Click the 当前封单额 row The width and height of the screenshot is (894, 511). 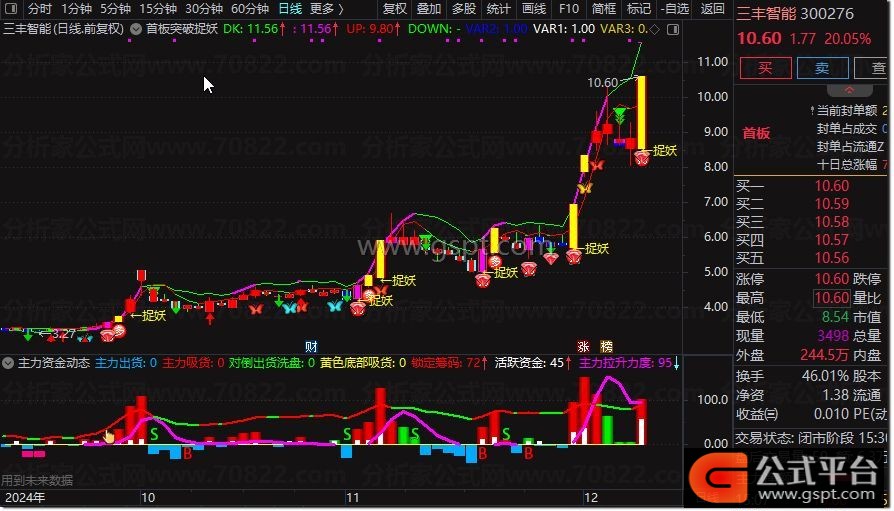pyautogui.click(x=848, y=111)
